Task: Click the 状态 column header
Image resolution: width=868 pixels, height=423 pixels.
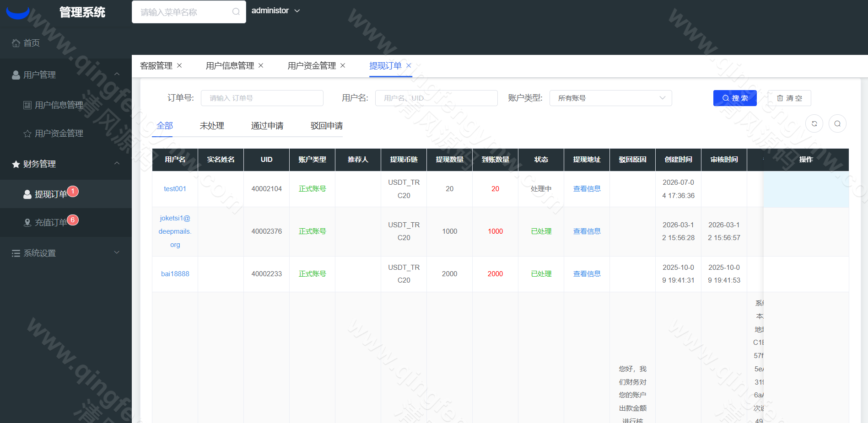Action: 541,160
